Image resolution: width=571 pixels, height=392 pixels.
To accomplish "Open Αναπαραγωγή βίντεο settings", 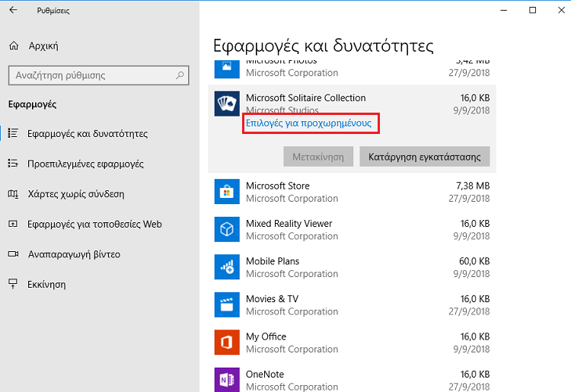I will click(75, 254).
